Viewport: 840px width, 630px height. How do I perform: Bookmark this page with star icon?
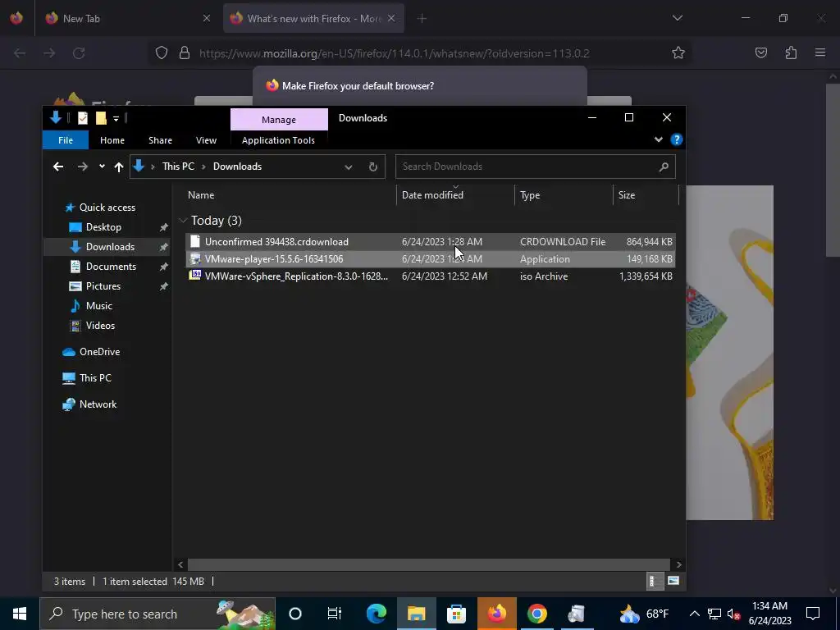678,53
